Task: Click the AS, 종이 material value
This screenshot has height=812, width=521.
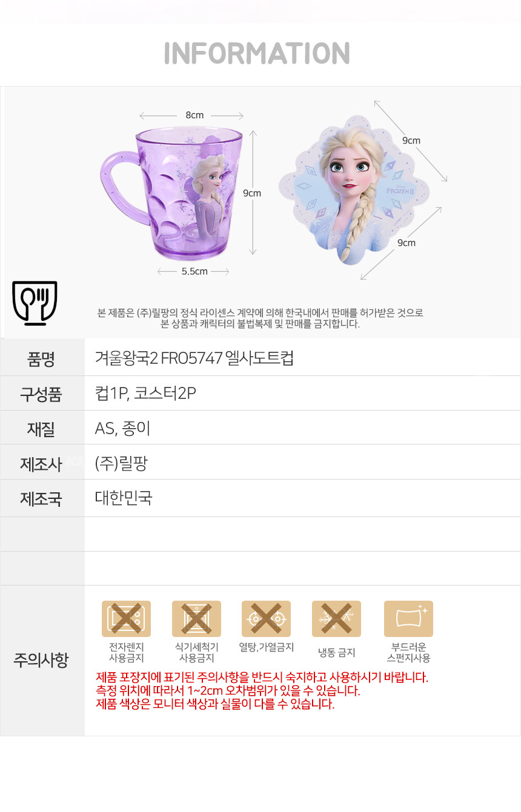Action: click(x=122, y=428)
